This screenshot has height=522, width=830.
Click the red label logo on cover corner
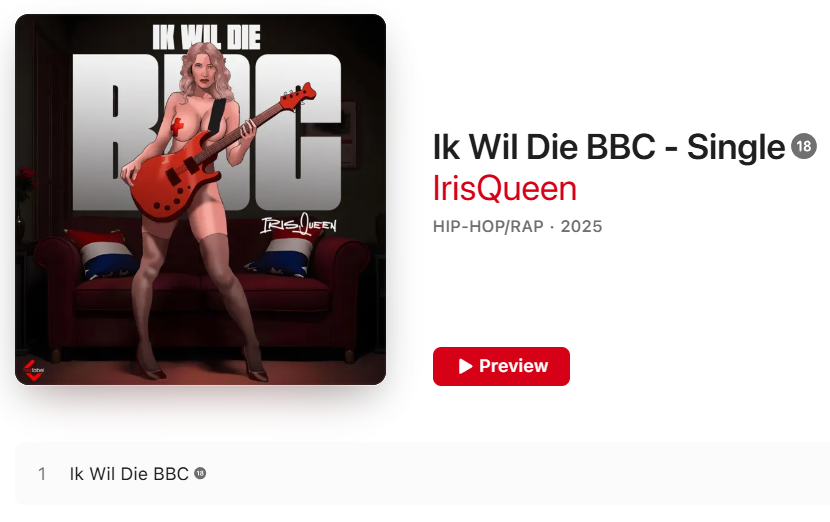(x=33, y=370)
